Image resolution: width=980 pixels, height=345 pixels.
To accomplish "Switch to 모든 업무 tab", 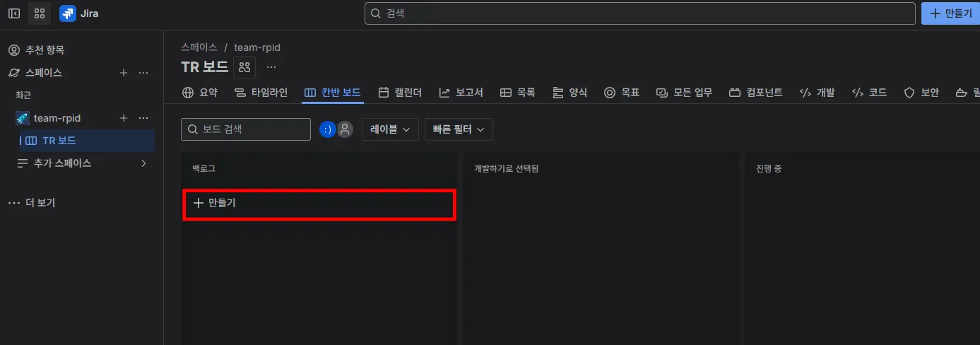I will (x=684, y=93).
